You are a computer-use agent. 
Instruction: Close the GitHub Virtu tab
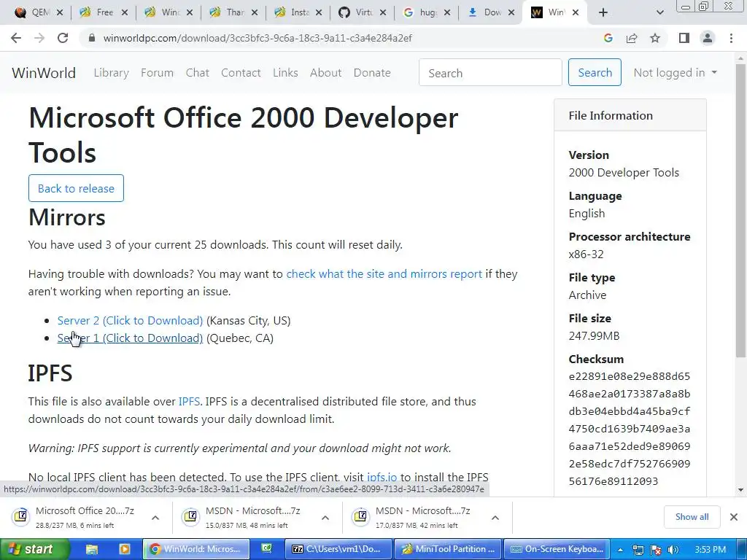point(383,12)
